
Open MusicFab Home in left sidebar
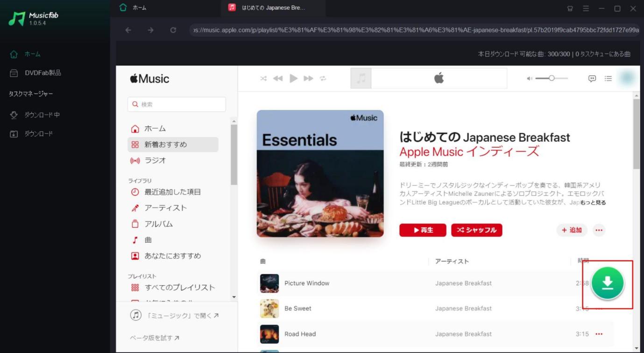pyautogui.click(x=26, y=54)
